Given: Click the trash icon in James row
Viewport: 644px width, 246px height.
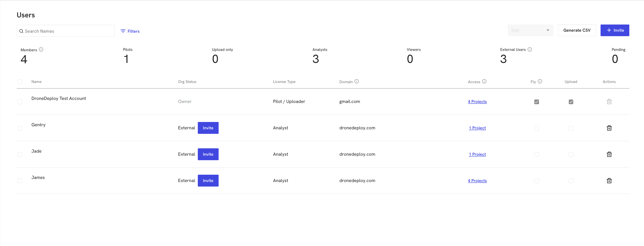Looking at the screenshot, I should tap(609, 181).
